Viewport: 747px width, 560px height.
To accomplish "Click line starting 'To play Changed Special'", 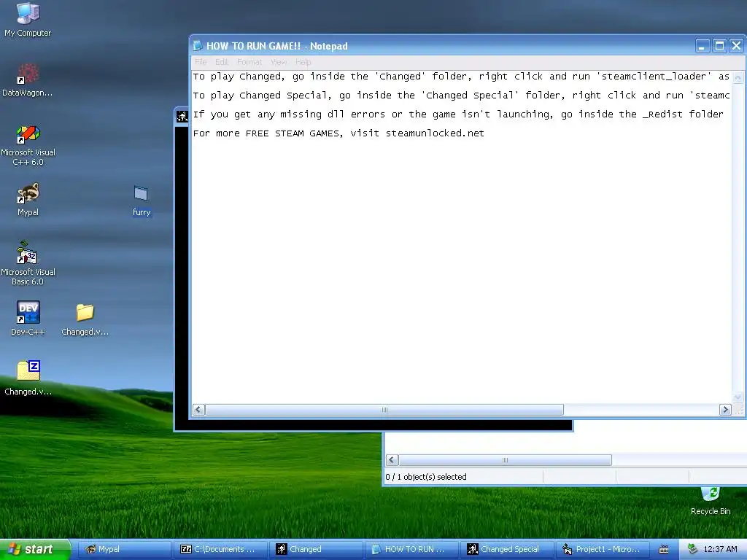I will [x=461, y=96].
